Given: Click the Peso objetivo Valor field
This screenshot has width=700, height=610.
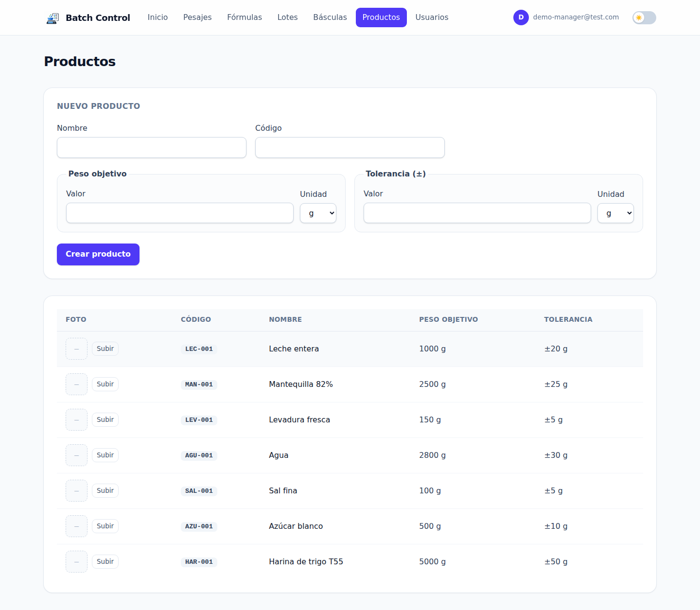Looking at the screenshot, I should (x=180, y=213).
